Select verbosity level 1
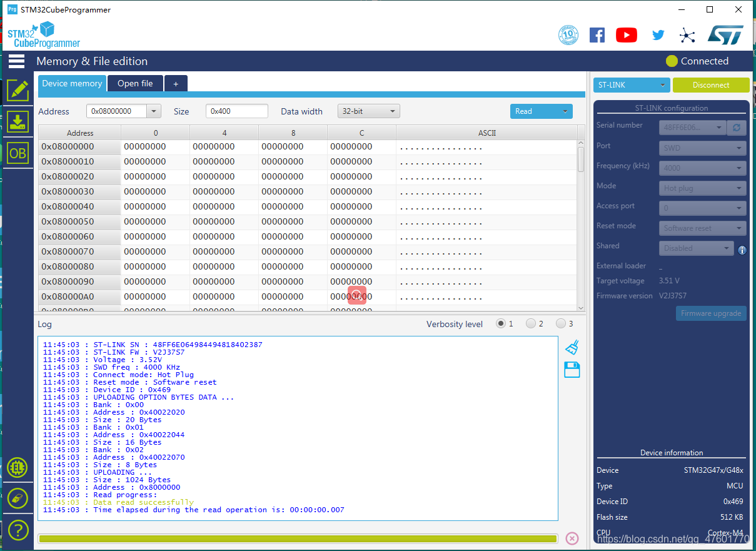Screen dimensions: 756x551 [x=501, y=323]
